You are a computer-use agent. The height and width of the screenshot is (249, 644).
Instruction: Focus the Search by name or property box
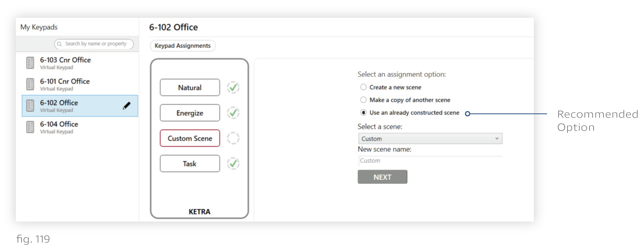pos(94,44)
